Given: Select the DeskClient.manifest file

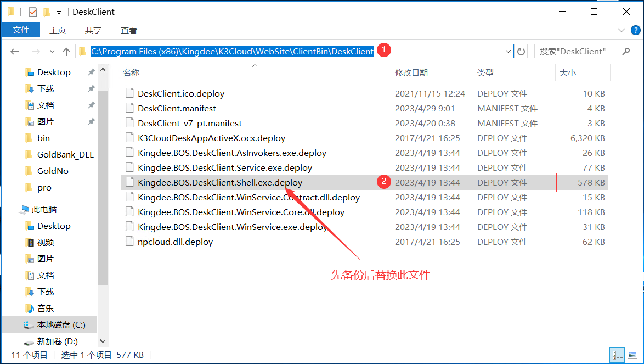Looking at the screenshot, I should tap(177, 109).
